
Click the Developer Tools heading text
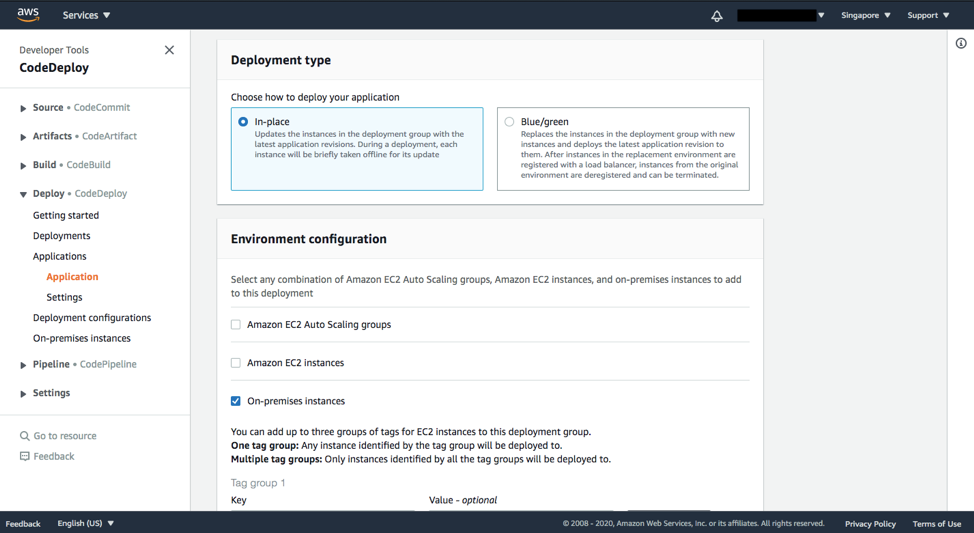[54, 50]
